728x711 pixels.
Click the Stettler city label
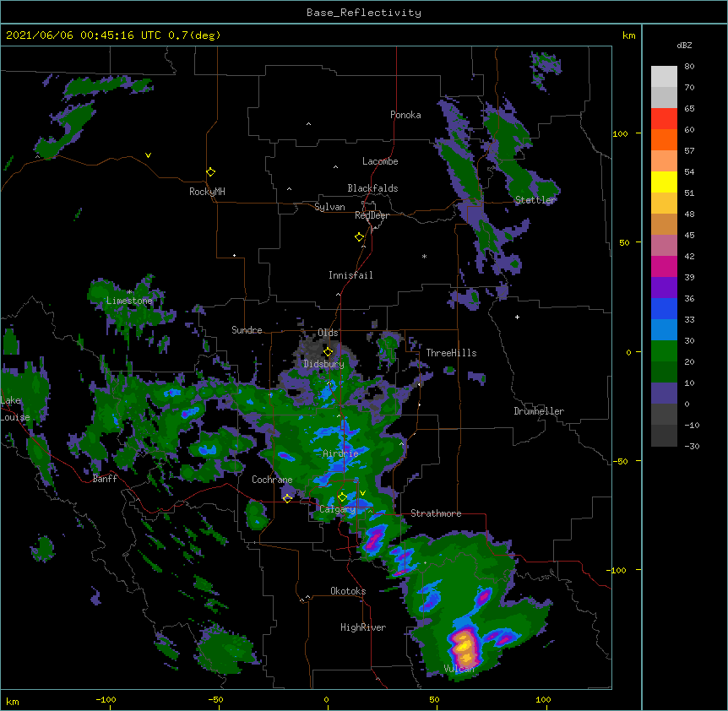tap(535, 200)
